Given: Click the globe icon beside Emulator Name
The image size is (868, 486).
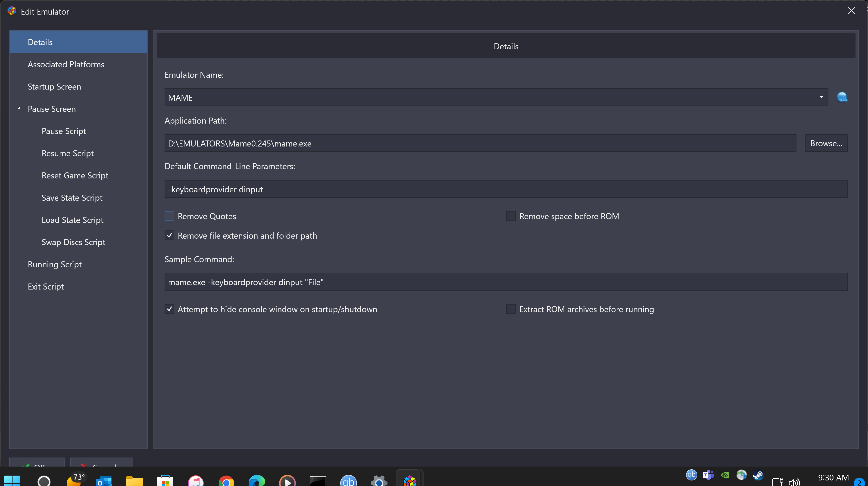Looking at the screenshot, I should click(842, 97).
